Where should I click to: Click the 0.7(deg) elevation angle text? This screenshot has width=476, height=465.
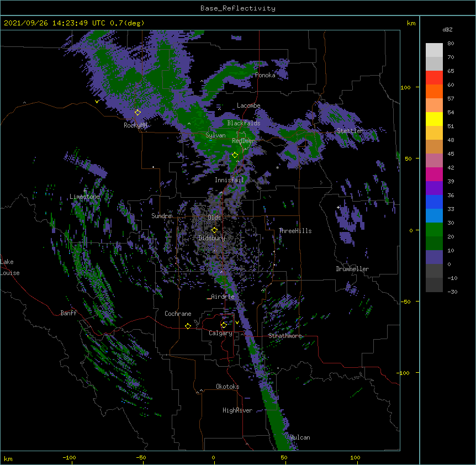127,23
